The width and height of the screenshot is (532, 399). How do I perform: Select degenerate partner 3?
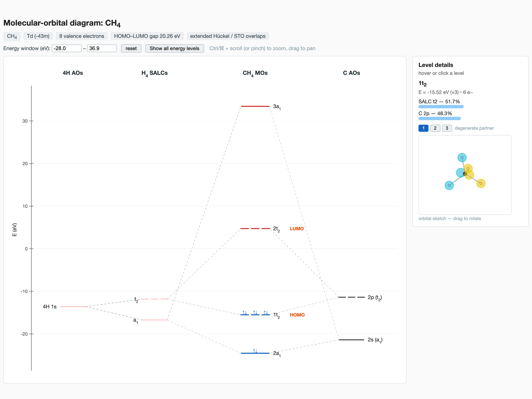[x=447, y=128]
